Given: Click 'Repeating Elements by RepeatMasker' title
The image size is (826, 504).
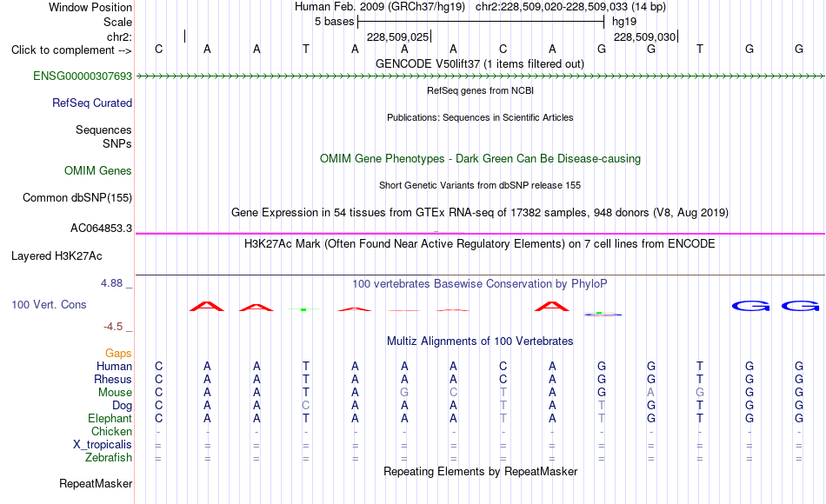Looking at the screenshot, I should [480, 471].
